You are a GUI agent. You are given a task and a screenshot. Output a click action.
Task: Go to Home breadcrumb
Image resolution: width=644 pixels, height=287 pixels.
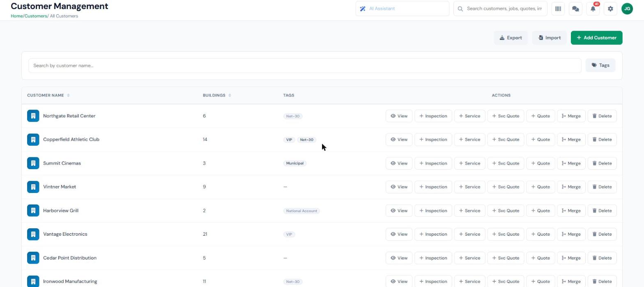(x=16, y=16)
